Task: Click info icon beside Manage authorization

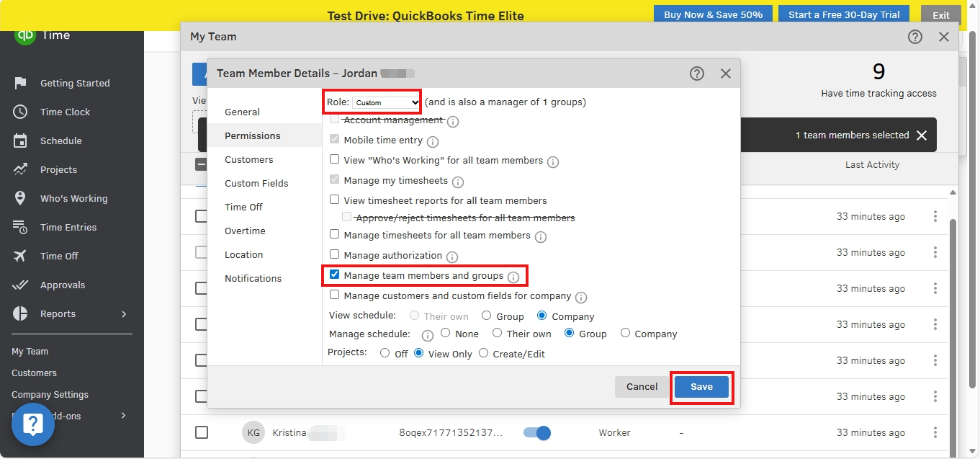Action: (x=452, y=257)
